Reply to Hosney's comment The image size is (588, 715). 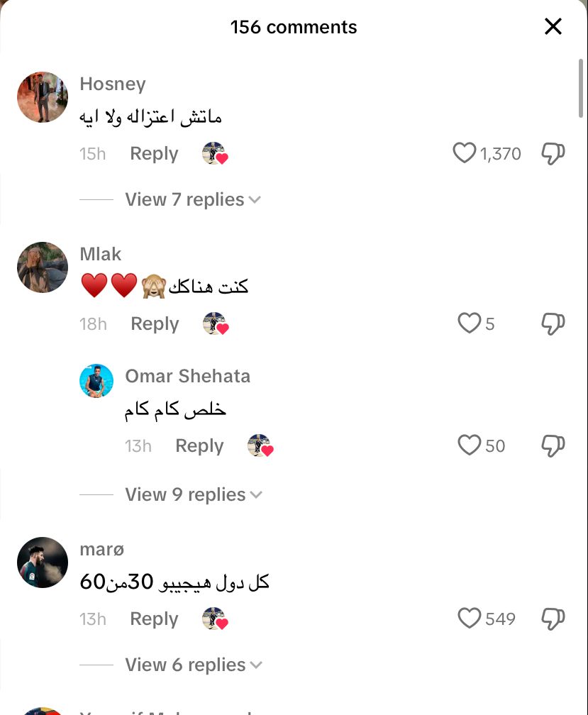pos(154,154)
